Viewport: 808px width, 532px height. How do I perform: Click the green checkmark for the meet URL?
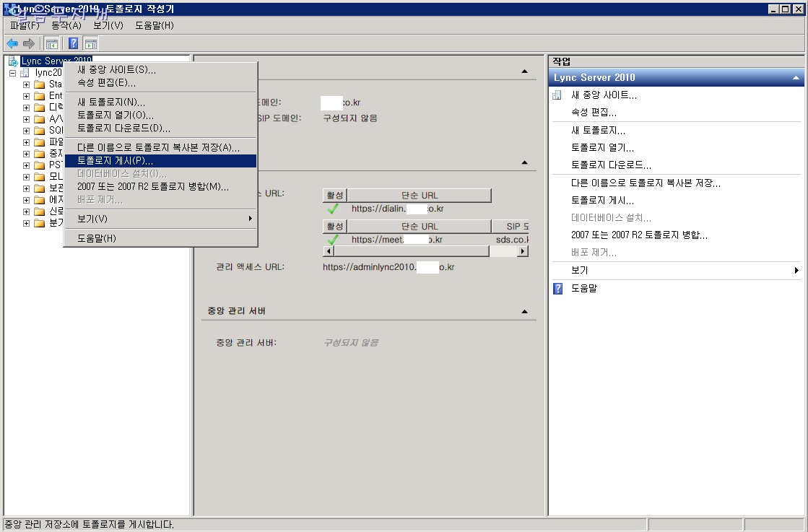[333, 240]
